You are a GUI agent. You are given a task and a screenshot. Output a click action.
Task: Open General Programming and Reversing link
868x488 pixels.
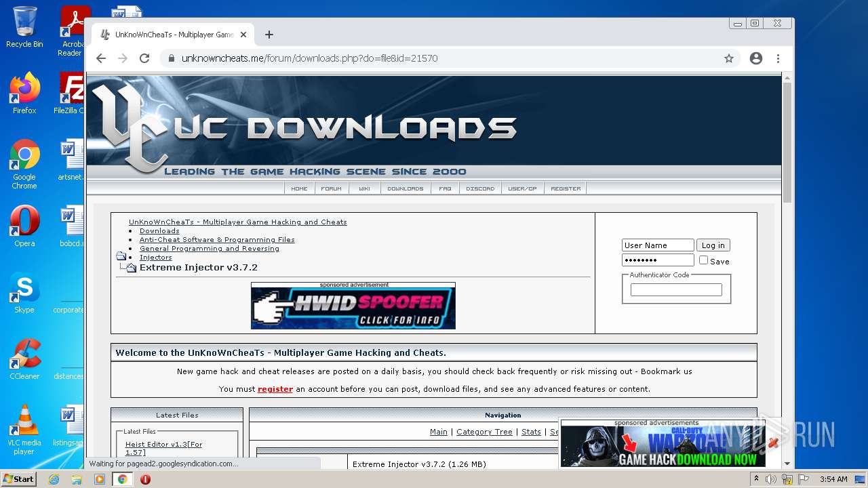pos(210,249)
